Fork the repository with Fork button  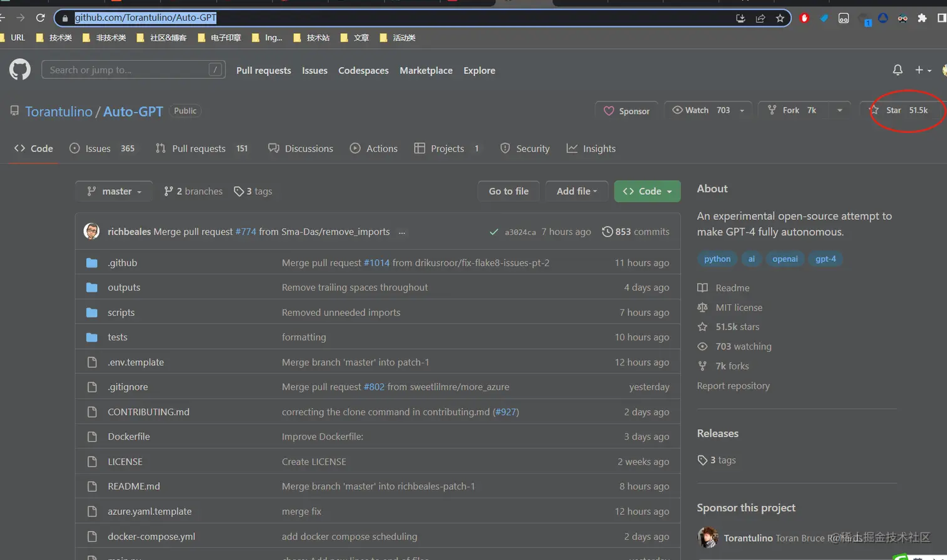tap(794, 110)
